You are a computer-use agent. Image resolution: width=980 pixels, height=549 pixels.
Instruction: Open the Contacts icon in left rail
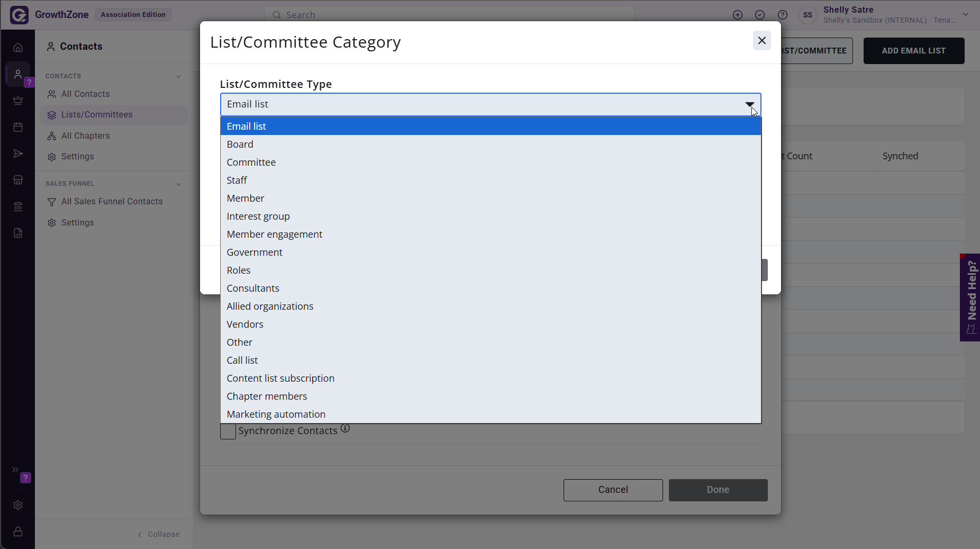pos(18,74)
